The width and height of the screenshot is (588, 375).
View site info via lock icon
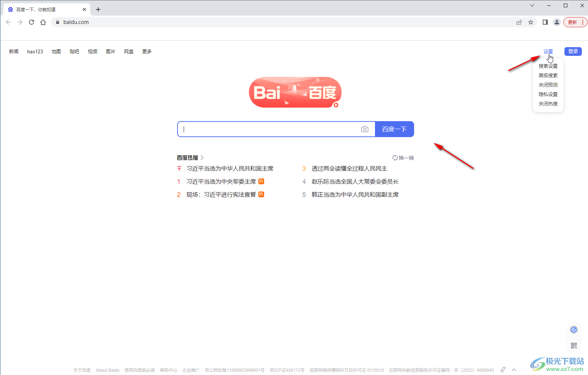[x=57, y=22]
